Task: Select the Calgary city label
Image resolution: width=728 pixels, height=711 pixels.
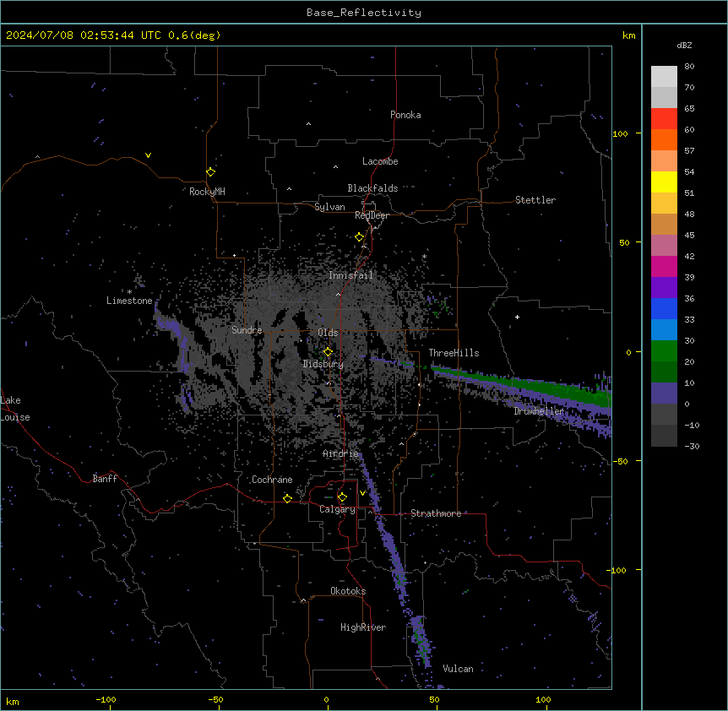Action: (337, 509)
